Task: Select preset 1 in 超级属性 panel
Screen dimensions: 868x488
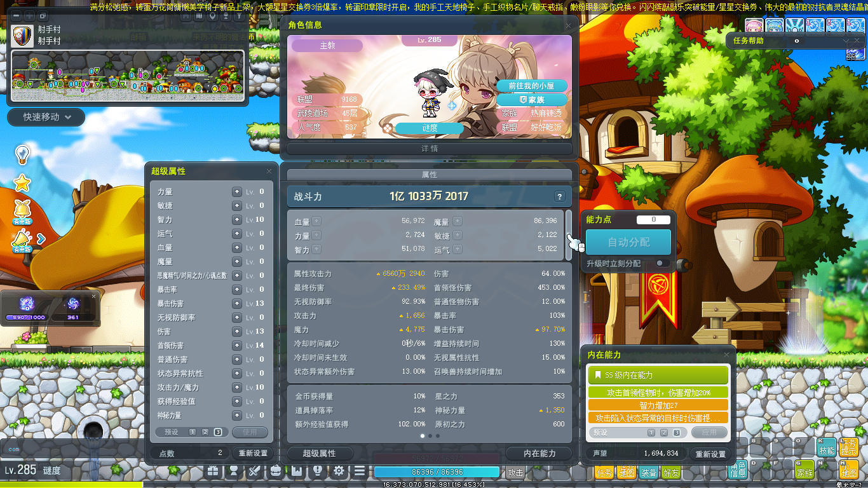Action: (x=193, y=432)
